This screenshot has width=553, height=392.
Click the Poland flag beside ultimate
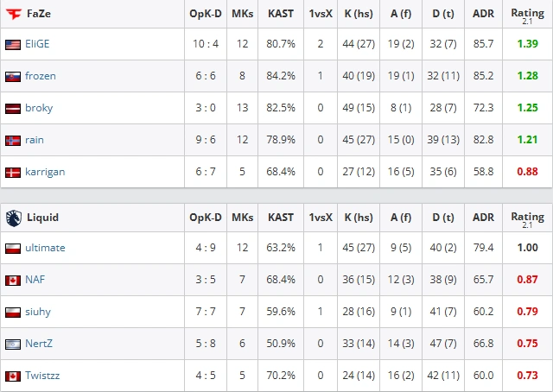coord(13,249)
